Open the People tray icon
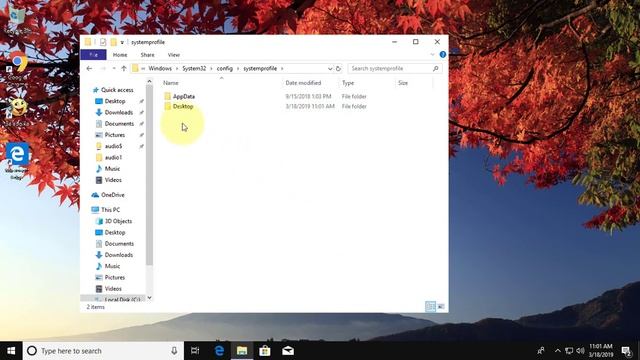 [541, 351]
